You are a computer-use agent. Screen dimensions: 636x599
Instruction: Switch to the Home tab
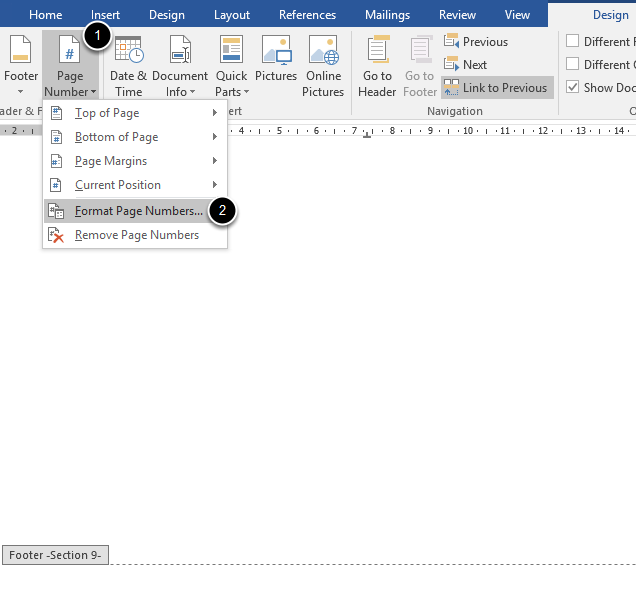(45, 15)
